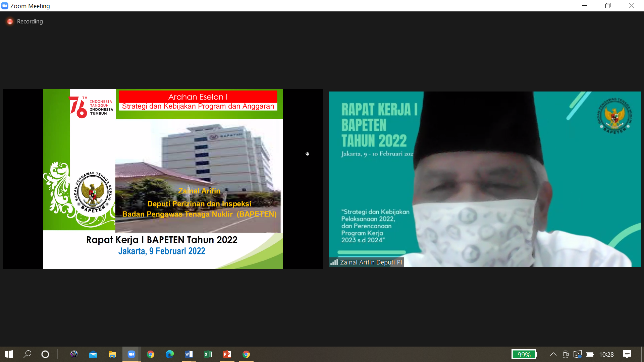Open File Explorer from taskbar
The image size is (644, 362).
click(x=112, y=354)
